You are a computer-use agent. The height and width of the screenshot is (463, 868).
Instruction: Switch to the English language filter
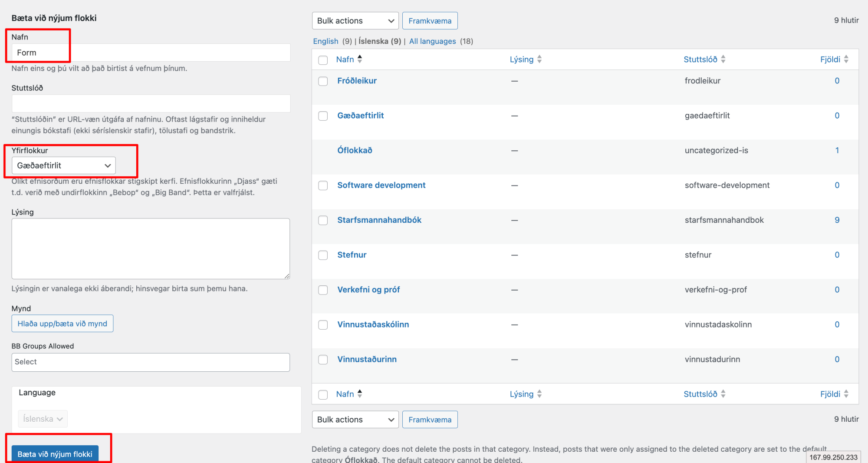(x=325, y=41)
